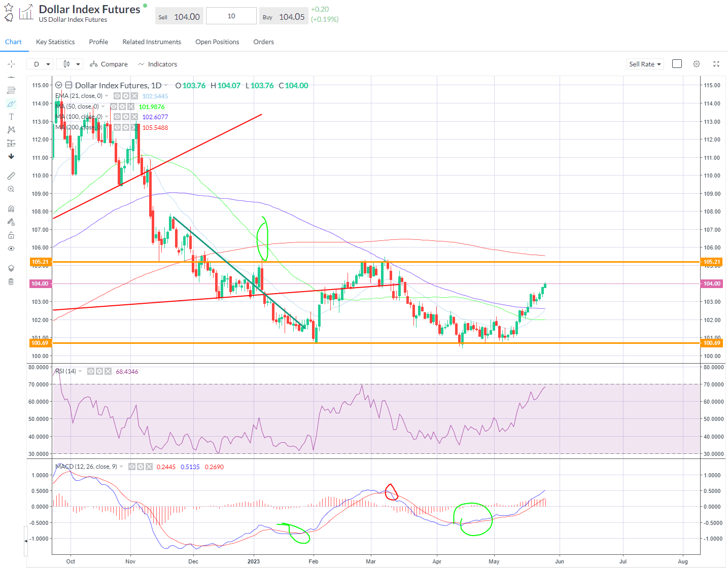Toggle stay in drawing mode

[x=11, y=222]
